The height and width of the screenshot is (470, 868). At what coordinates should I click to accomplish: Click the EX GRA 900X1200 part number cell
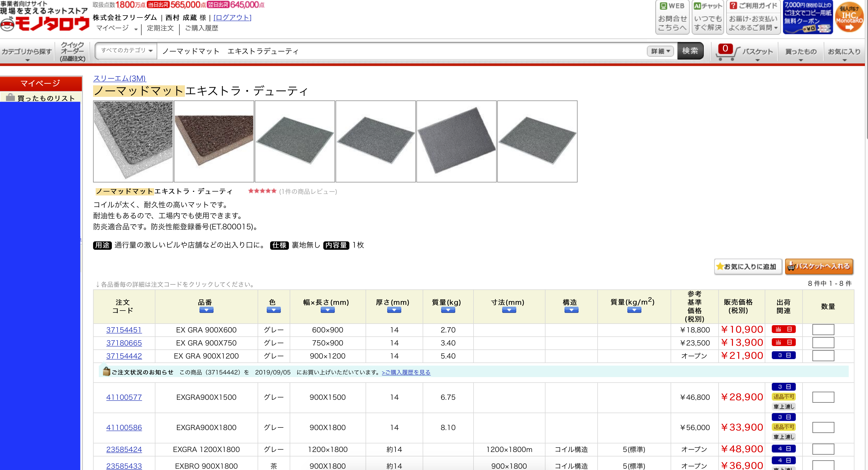[x=206, y=356]
